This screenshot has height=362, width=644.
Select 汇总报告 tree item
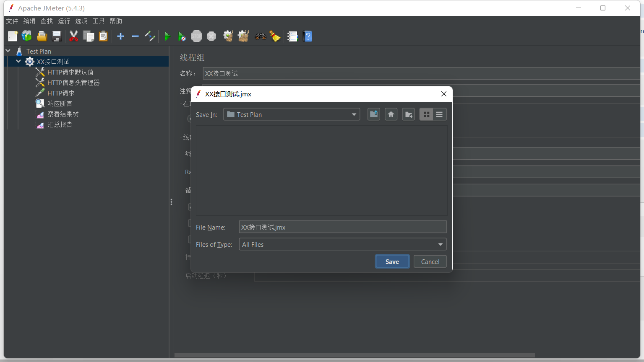coord(60,124)
